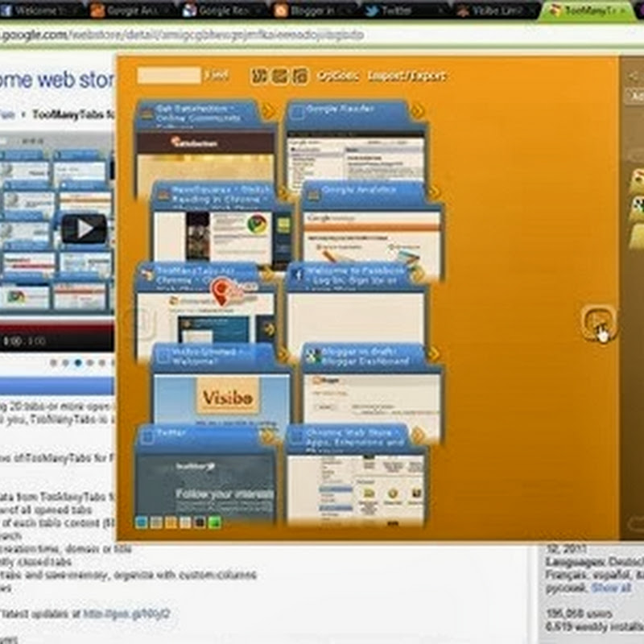Switch to the Blogger browser tab
Image resolution: width=644 pixels, height=644 pixels.
tap(316, 10)
